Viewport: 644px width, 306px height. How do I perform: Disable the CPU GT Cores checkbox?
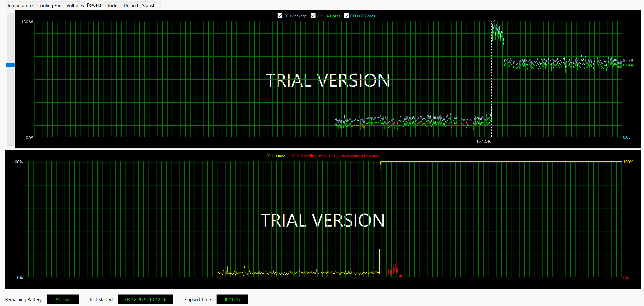coord(347,16)
